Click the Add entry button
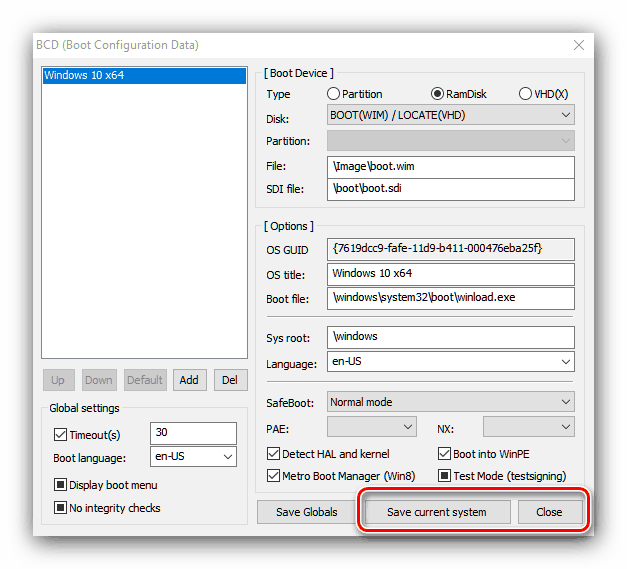This screenshot has width=627, height=569. point(190,380)
